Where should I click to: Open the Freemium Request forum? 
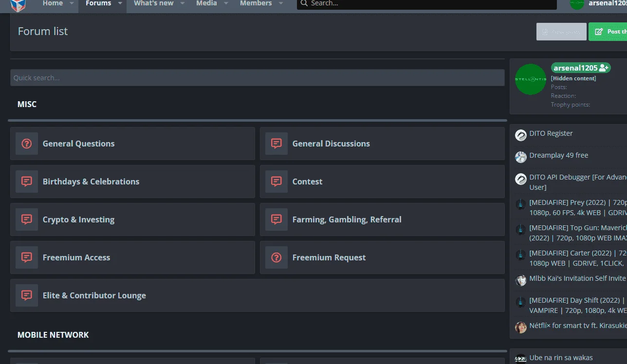329,257
